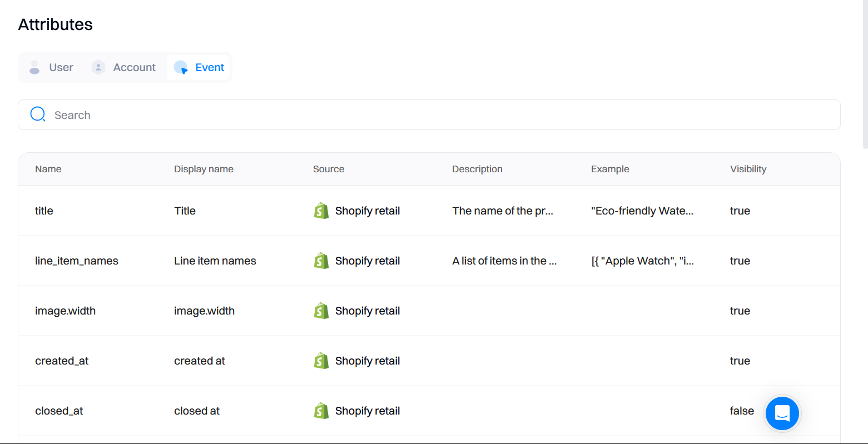The image size is (868, 444).
Task: Switch to the Account tab
Action: [x=123, y=67]
